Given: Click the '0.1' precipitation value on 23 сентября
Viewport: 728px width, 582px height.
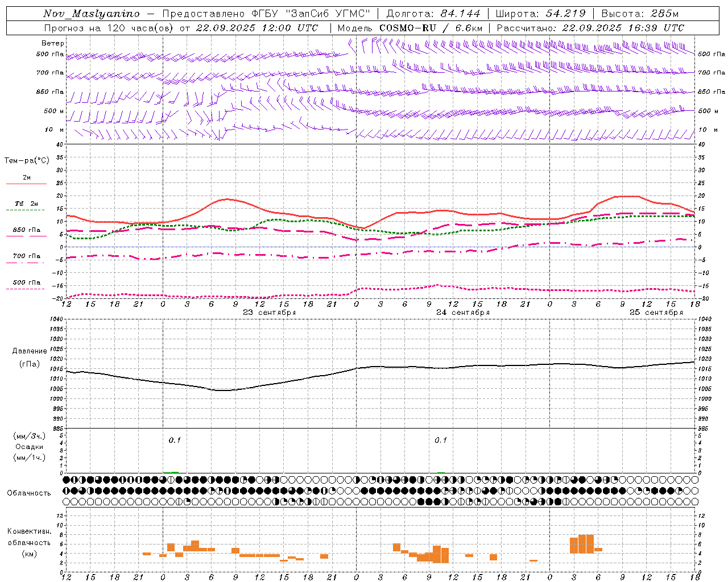Looking at the screenshot, I should pyautogui.click(x=175, y=440).
